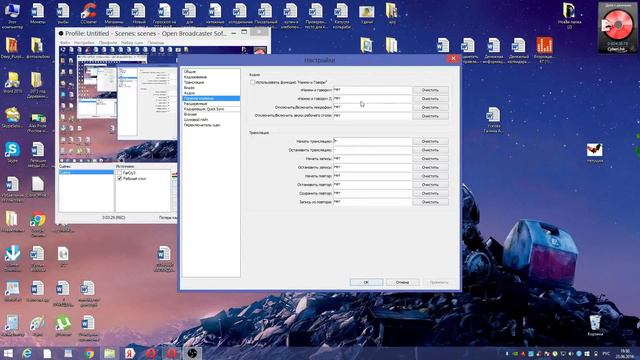This screenshot has height=360, width=640.
Task: Clear the 'Нажми и говори 2' hotkey
Action: click(430, 98)
